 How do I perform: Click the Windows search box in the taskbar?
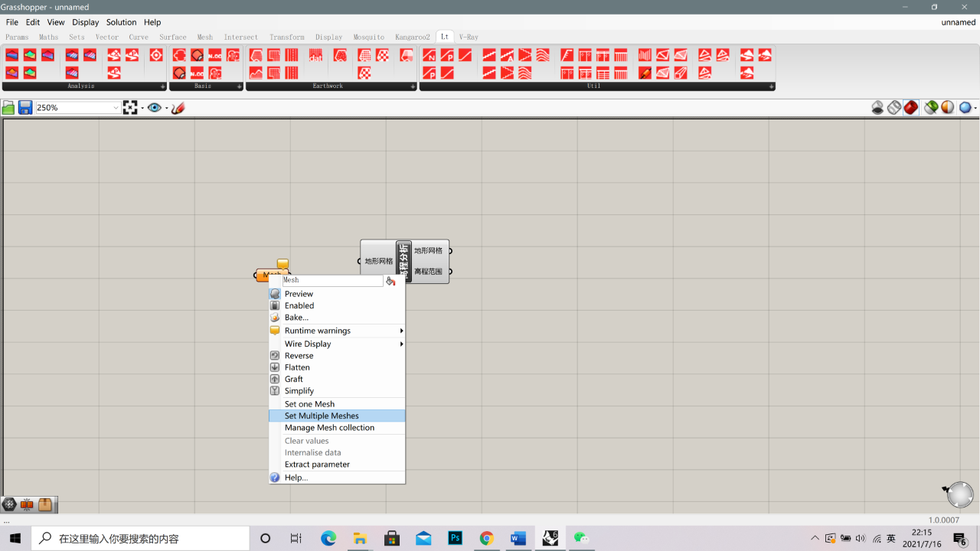click(x=141, y=539)
